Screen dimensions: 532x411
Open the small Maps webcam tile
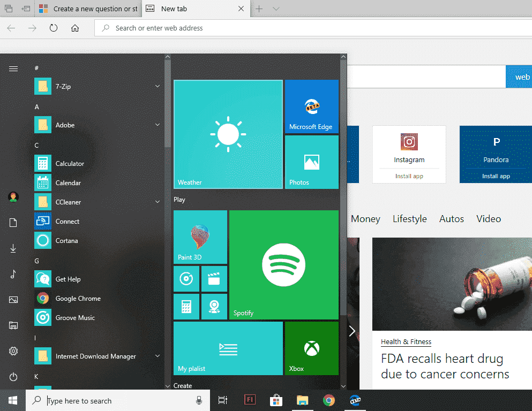click(214, 307)
